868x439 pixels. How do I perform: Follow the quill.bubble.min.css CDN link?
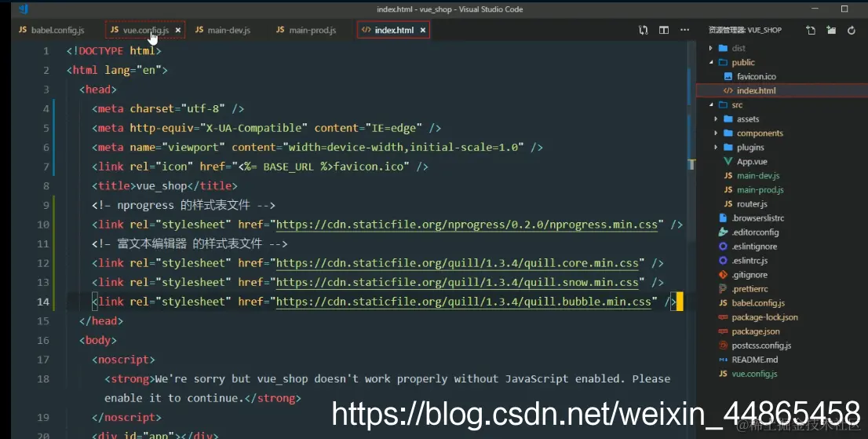coord(463,302)
